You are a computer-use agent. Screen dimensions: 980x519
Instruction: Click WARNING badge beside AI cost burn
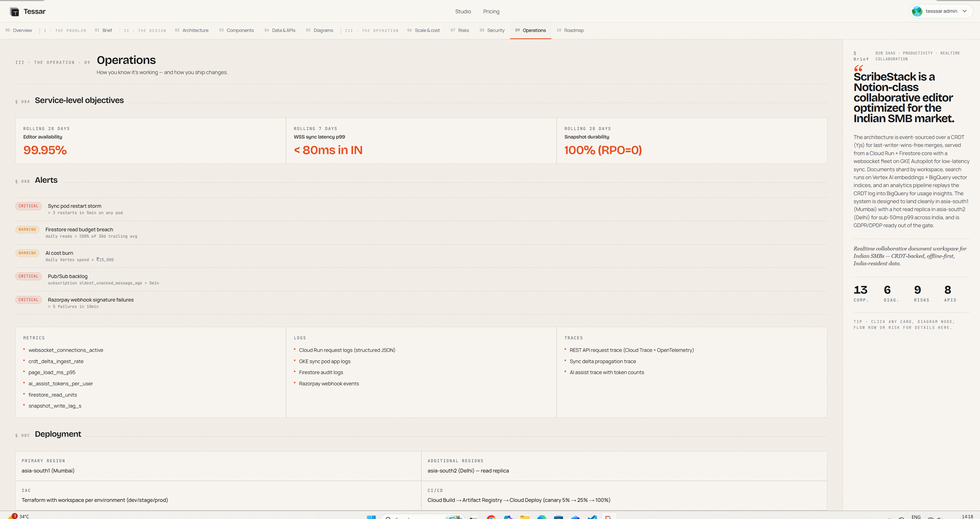tap(27, 253)
